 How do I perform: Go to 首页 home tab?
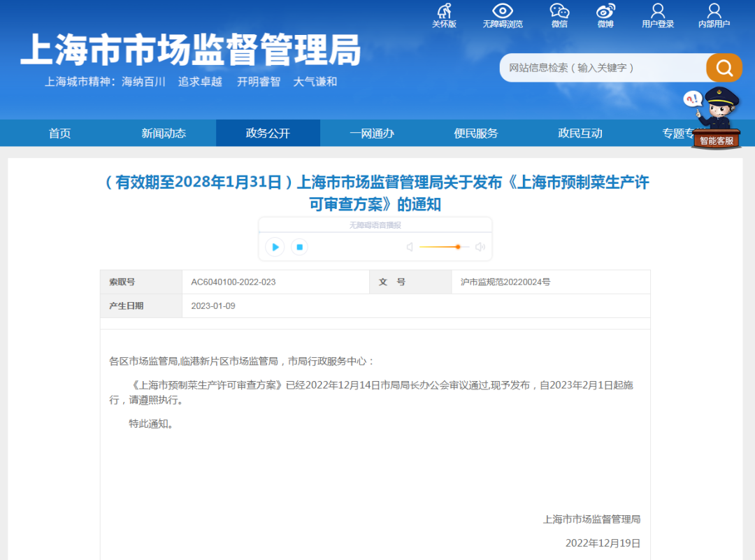coord(59,133)
